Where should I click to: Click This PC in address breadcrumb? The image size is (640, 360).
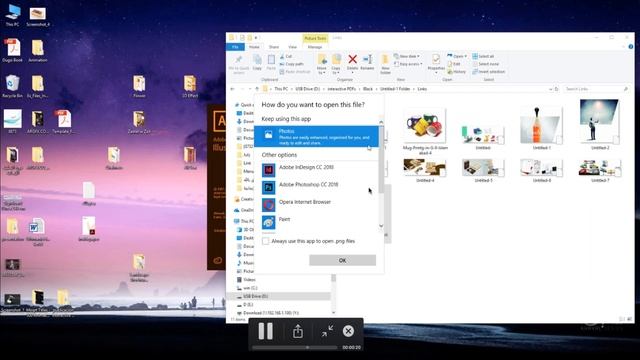tap(281, 89)
